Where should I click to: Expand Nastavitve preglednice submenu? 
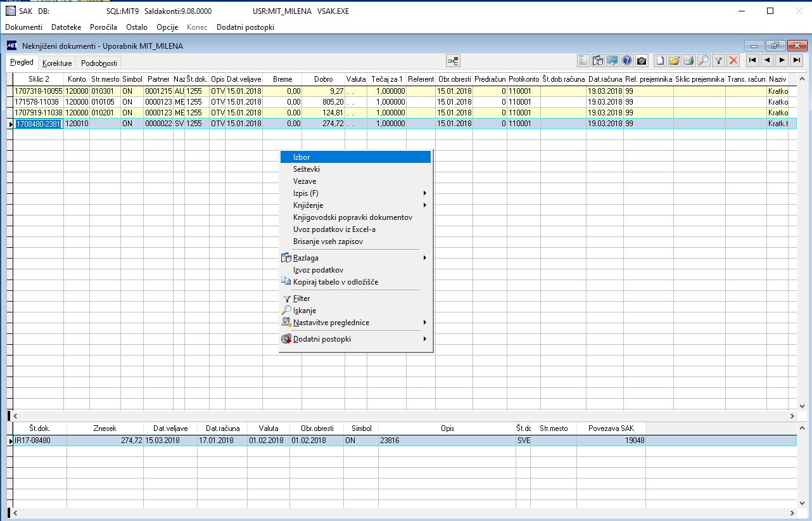coord(356,323)
